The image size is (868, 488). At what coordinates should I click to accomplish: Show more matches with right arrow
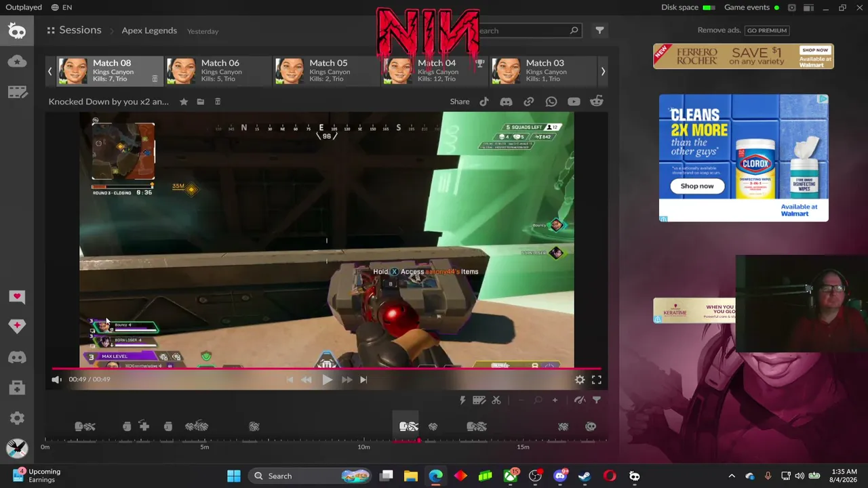point(603,71)
